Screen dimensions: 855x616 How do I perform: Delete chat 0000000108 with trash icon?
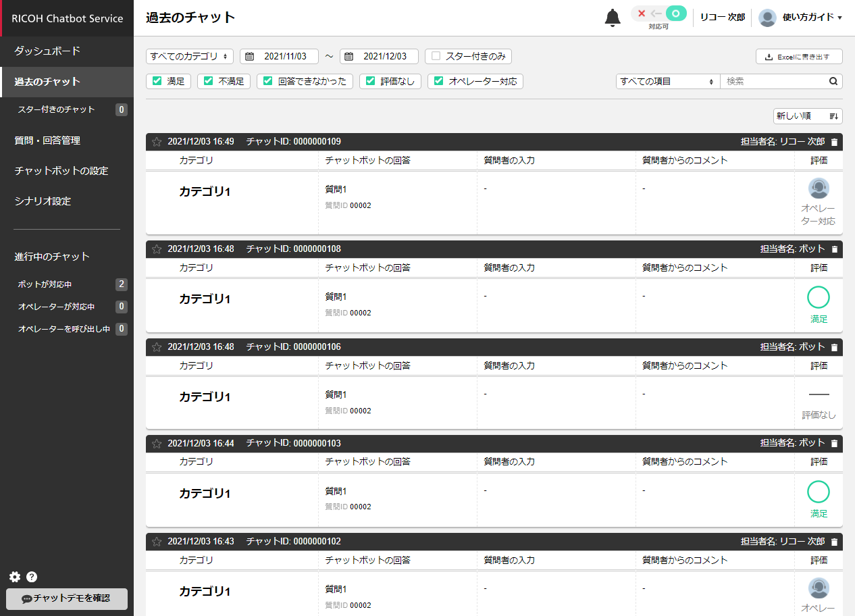834,249
